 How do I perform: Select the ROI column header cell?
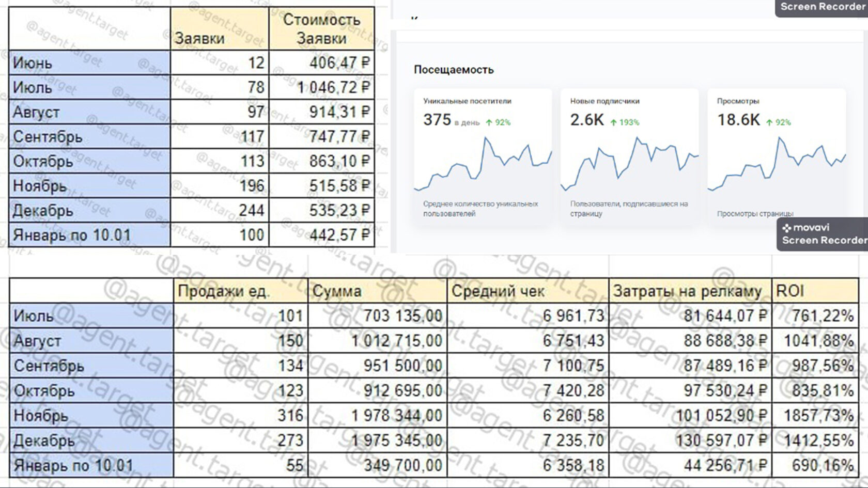pyautogui.click(x=815, y=291)
